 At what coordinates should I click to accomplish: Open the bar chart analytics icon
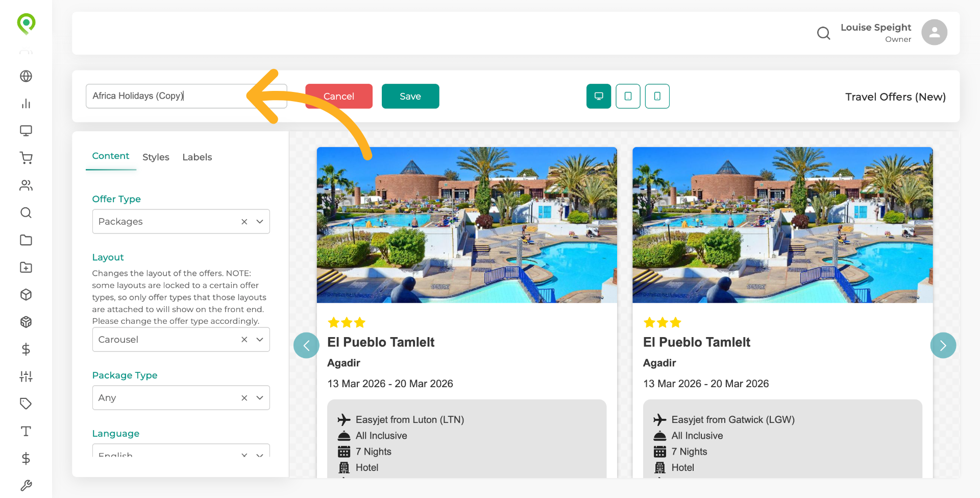pyautogui.click(x=26, y=104)
